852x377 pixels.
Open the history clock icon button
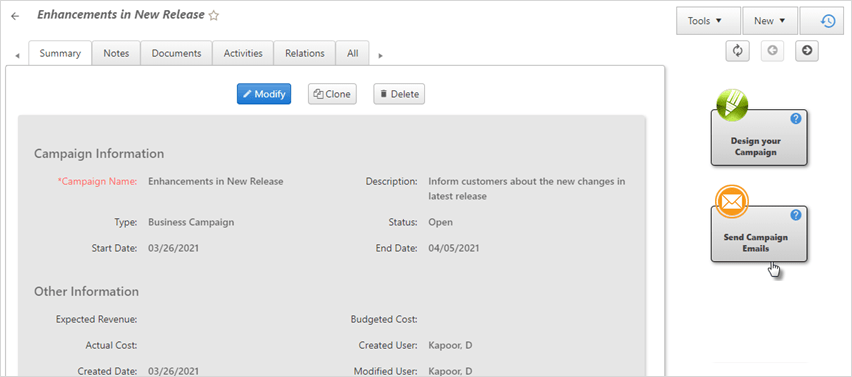tap(826, 21)
